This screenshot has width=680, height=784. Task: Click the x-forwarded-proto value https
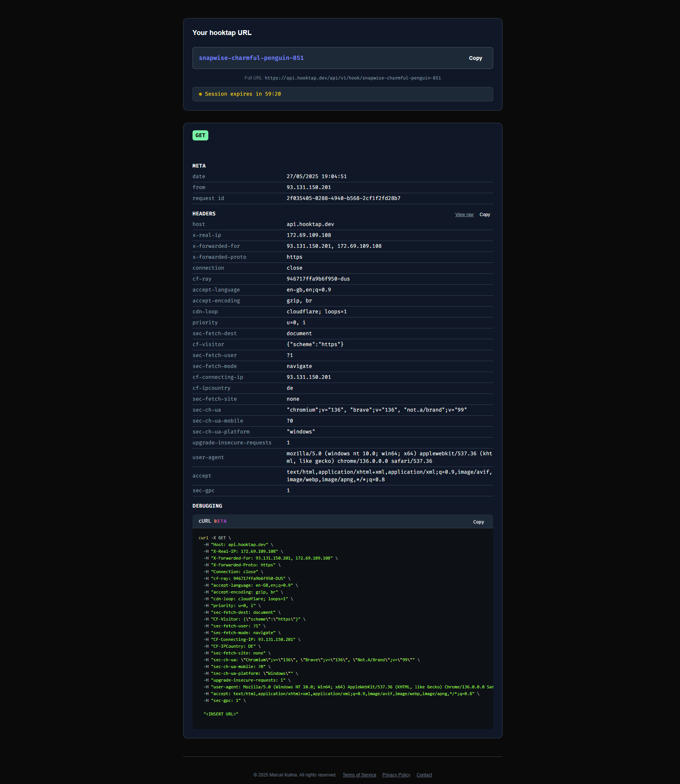coord(295,257)
